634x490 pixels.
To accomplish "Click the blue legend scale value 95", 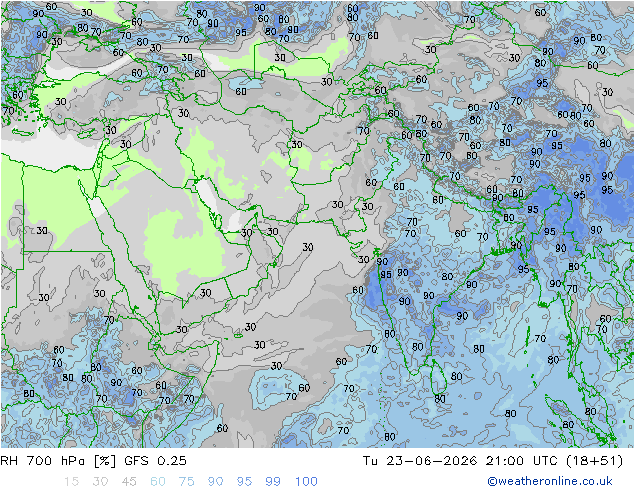I will [244, 481].
